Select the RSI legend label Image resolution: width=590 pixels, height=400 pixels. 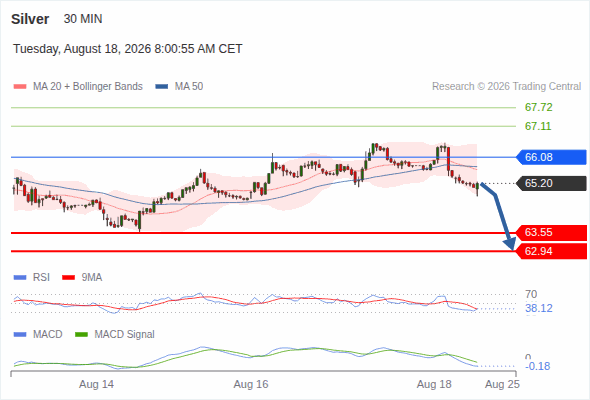(x=41, y=278)
